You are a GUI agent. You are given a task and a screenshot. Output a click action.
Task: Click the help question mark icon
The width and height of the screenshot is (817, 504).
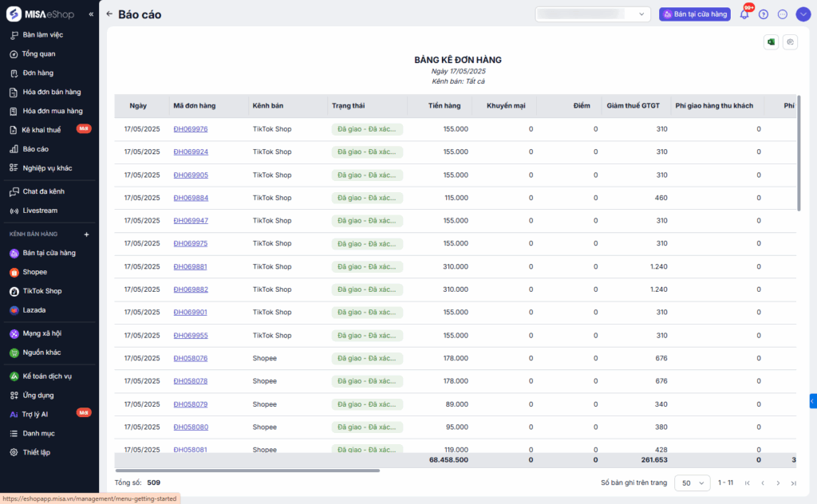point(764,14)
